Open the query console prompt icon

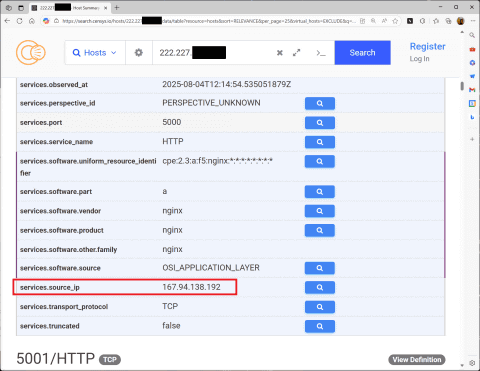321,53
